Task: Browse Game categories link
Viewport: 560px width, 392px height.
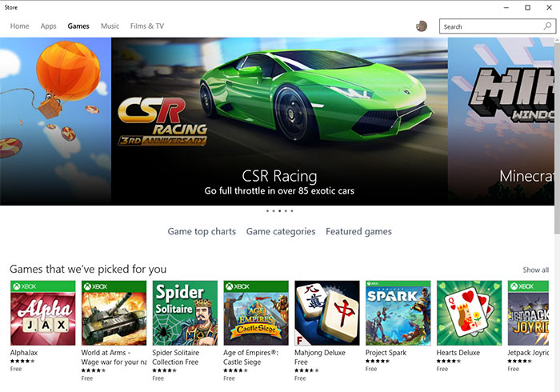Action: (281, 232)
